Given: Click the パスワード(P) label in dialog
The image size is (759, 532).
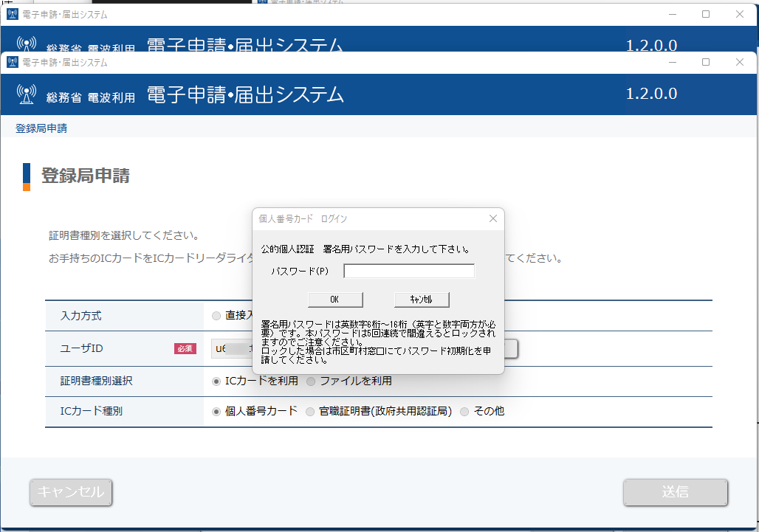Looking at the screenshot, I should [300, 272].
